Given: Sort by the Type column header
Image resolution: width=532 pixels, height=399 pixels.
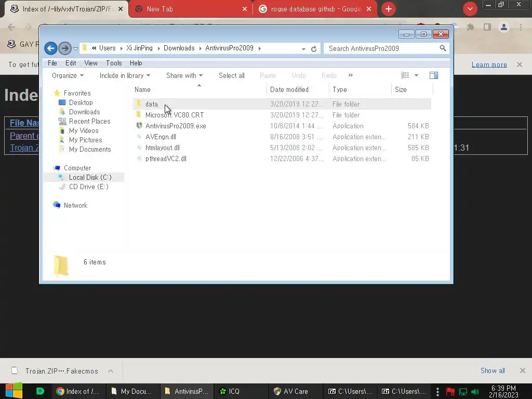Looking at the screenshot, I should tap(360, 89).
